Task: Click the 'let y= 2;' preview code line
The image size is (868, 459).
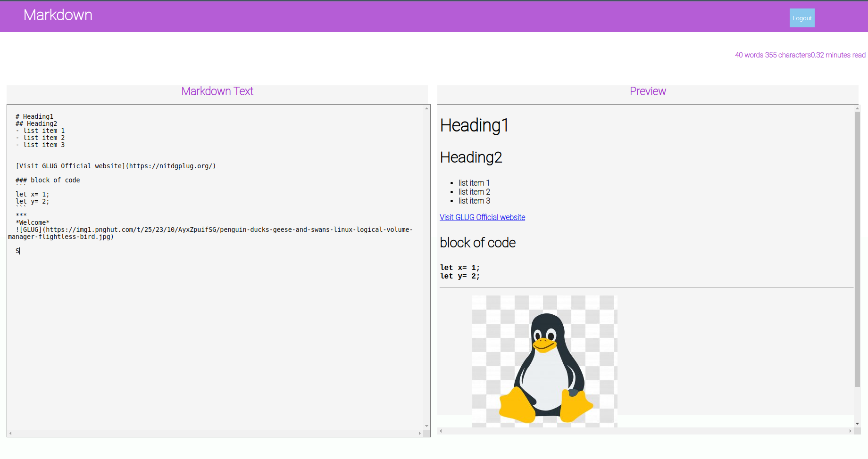Action: [x=460, y=276]
